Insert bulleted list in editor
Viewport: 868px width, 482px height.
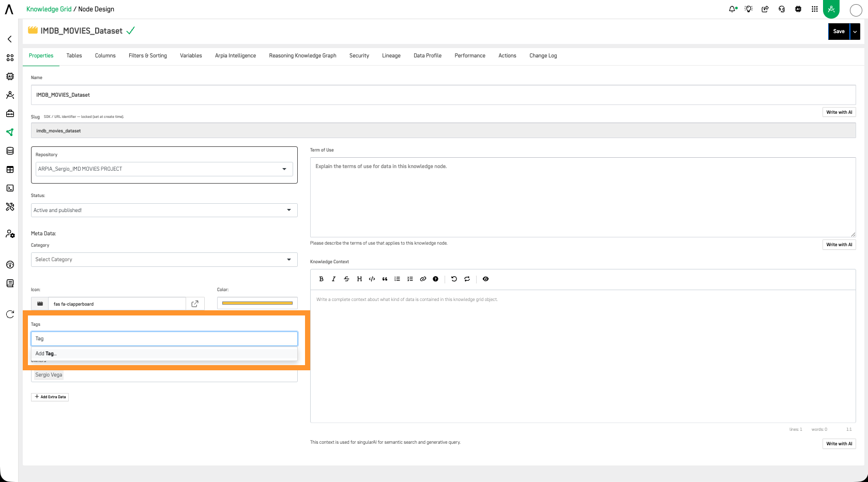click(x=397, y=279)
